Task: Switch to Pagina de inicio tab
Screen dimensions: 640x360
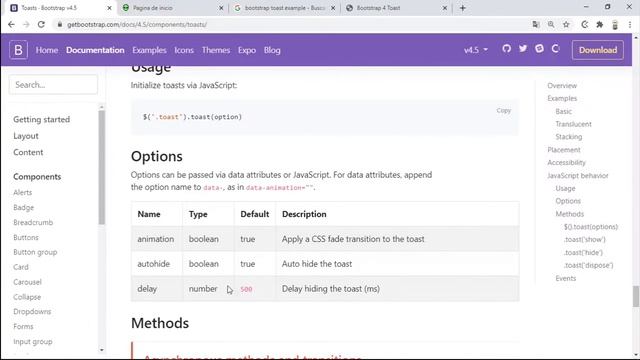Action: pos(173,8)
